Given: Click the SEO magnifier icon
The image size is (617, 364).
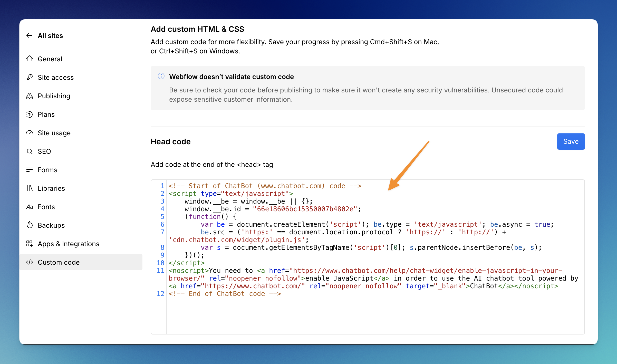Looking at the screenshot, I should (x=30, y=151).
